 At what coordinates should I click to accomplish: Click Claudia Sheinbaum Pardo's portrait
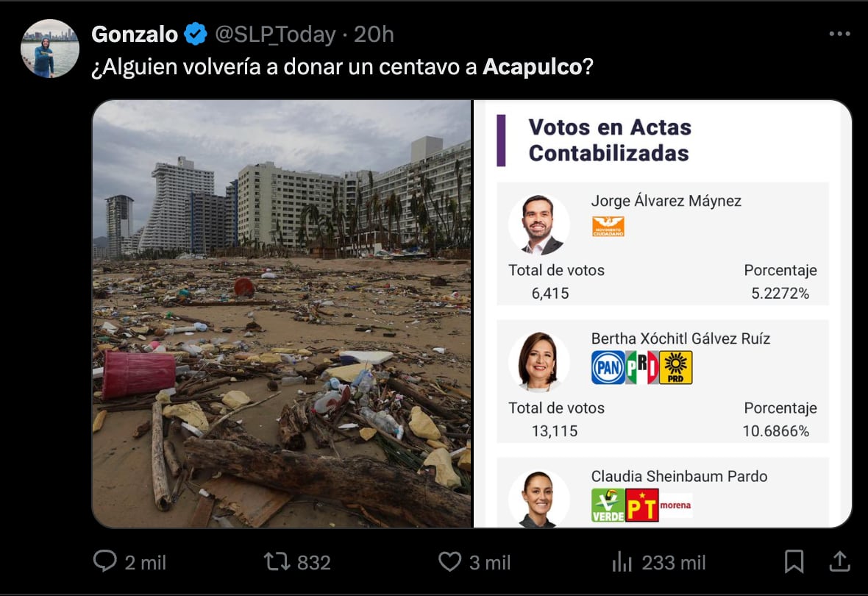pos(538,499)
